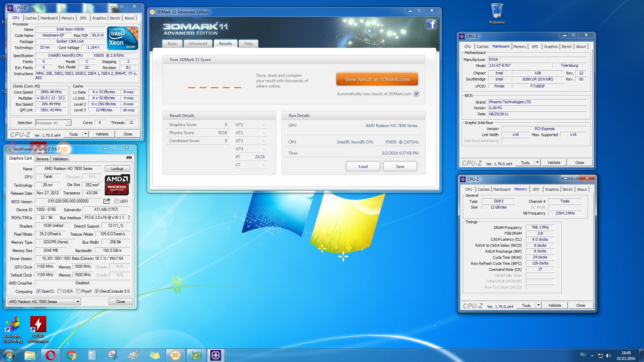Open Calculator from the taskbar
Viewport: 644px width, 362px height.
point(92,355)
